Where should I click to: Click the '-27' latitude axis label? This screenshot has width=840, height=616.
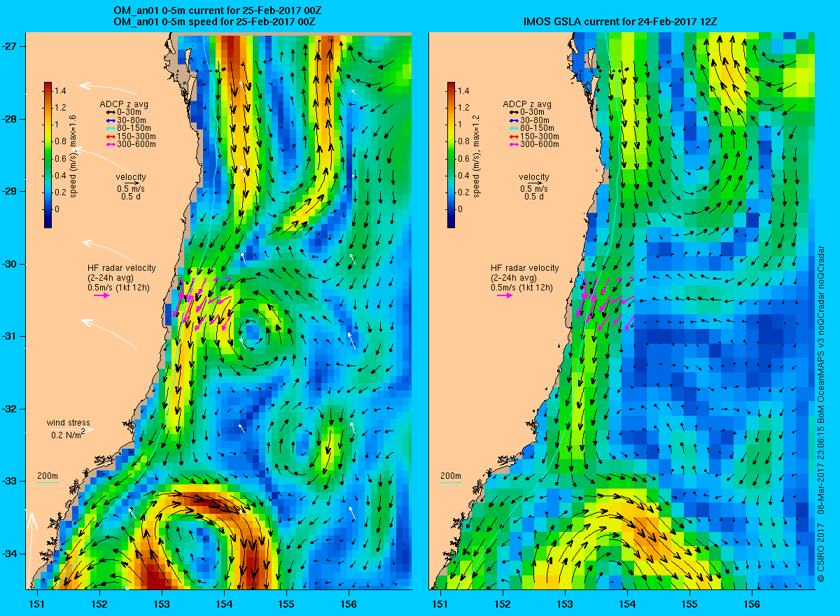click(x=10, y=46)
